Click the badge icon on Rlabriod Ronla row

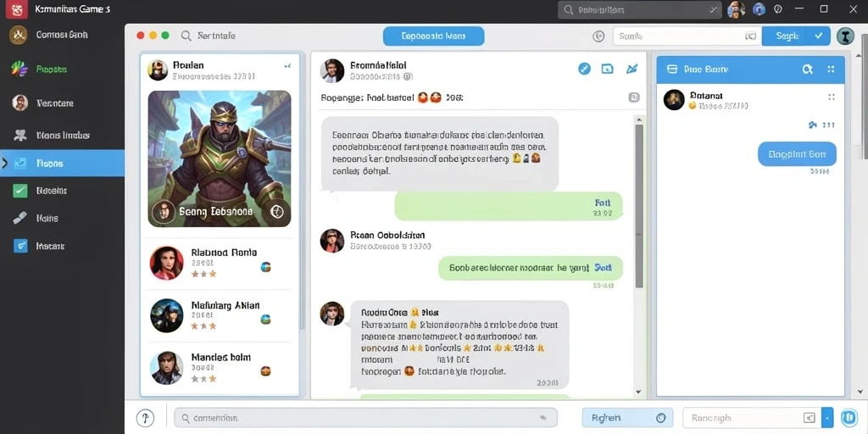[265, 267]
